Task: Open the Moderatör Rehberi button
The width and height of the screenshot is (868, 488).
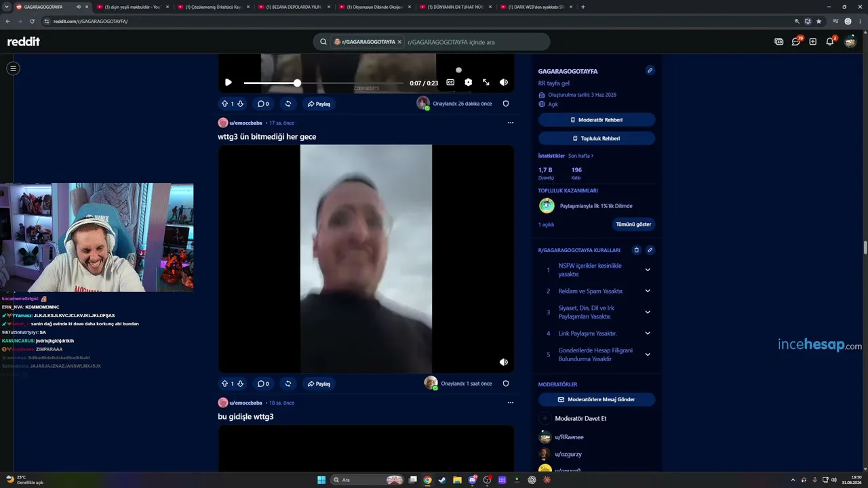Action: pos(597,120)
